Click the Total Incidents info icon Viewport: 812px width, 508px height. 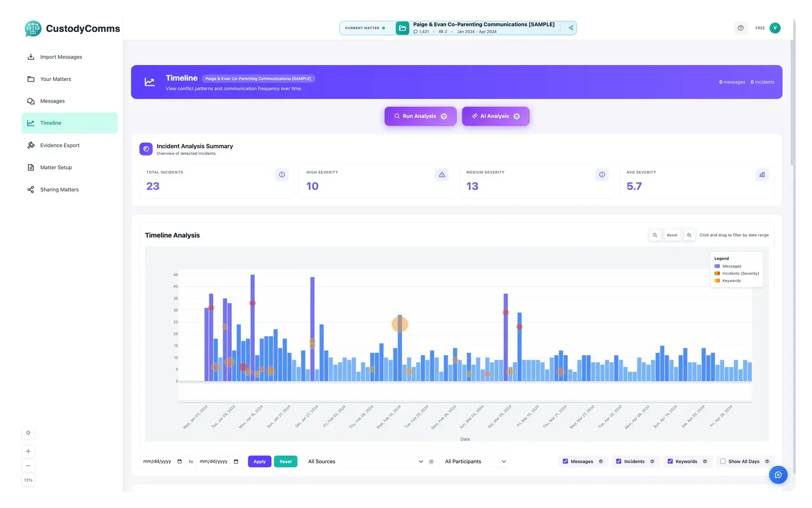(282, 175)
